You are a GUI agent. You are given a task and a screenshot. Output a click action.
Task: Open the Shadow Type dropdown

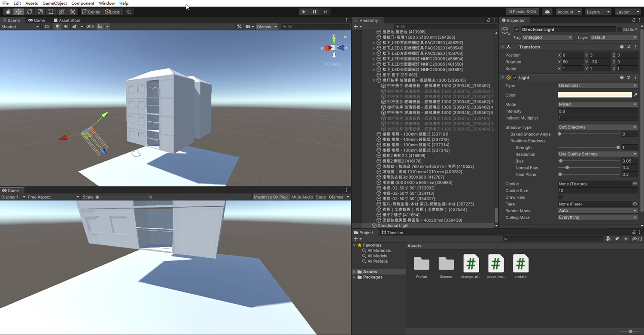(598, 127)
